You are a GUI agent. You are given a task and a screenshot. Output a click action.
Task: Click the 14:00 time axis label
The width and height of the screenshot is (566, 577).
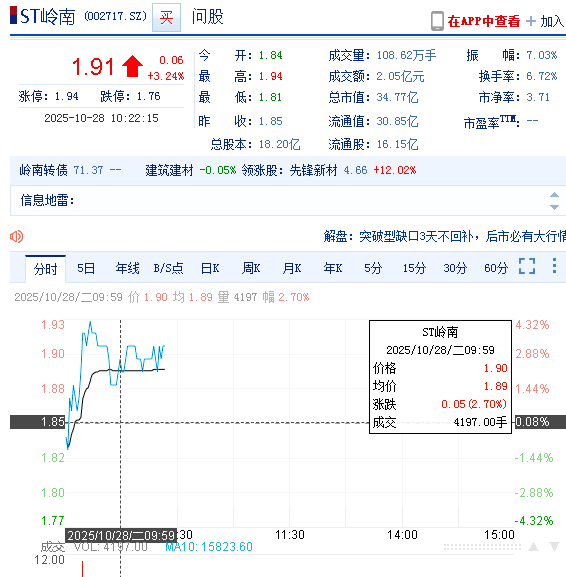(402, 535)
